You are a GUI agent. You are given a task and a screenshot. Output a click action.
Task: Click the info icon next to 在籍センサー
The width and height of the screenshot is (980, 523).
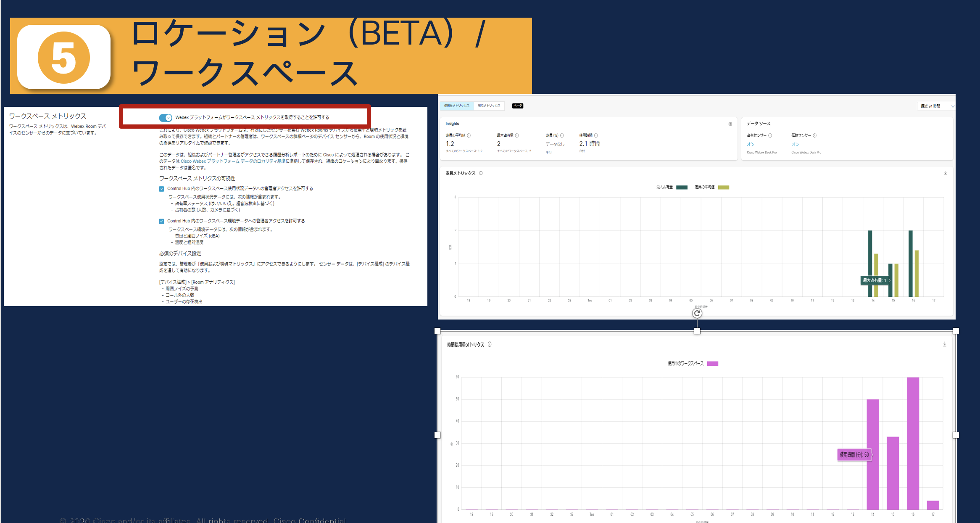[x=815, y=135]
